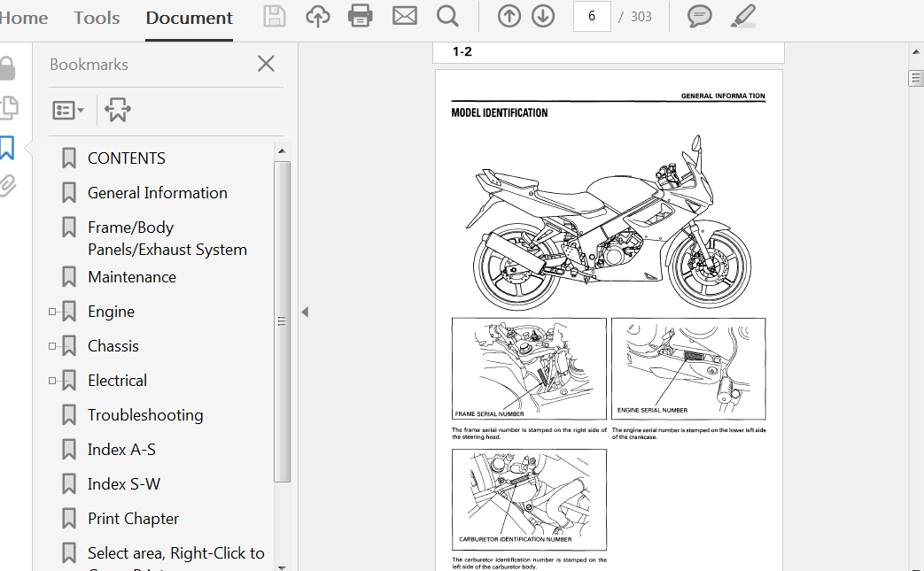
Task: Click the ENGINE SERIAL NUMBER diagram
Action: [x=689, y=369]
